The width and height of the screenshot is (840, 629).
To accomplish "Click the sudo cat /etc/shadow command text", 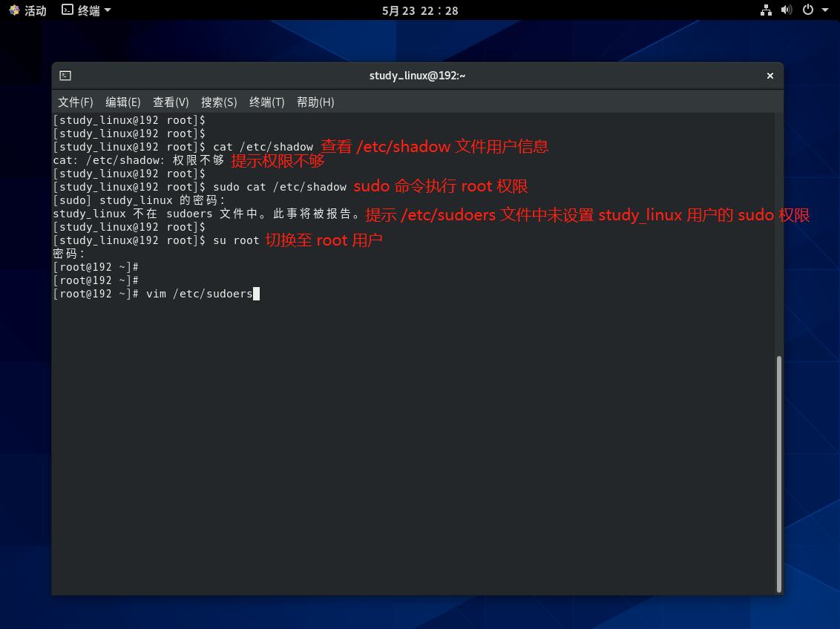I will (280, 187).
